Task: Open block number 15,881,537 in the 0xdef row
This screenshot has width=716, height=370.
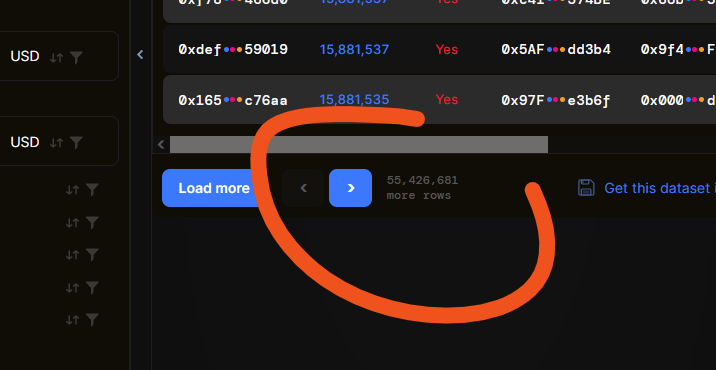Action: tap(354, 49)
